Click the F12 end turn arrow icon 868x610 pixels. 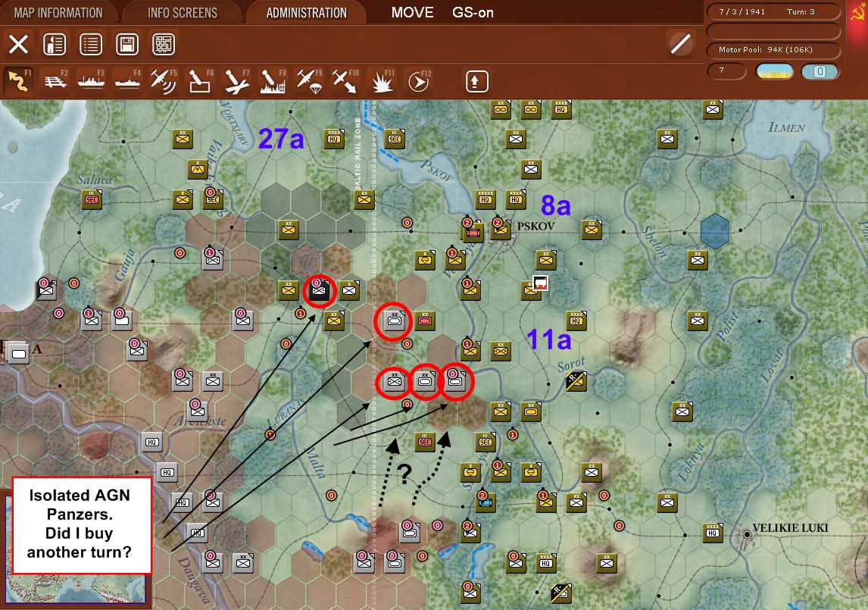419,81
